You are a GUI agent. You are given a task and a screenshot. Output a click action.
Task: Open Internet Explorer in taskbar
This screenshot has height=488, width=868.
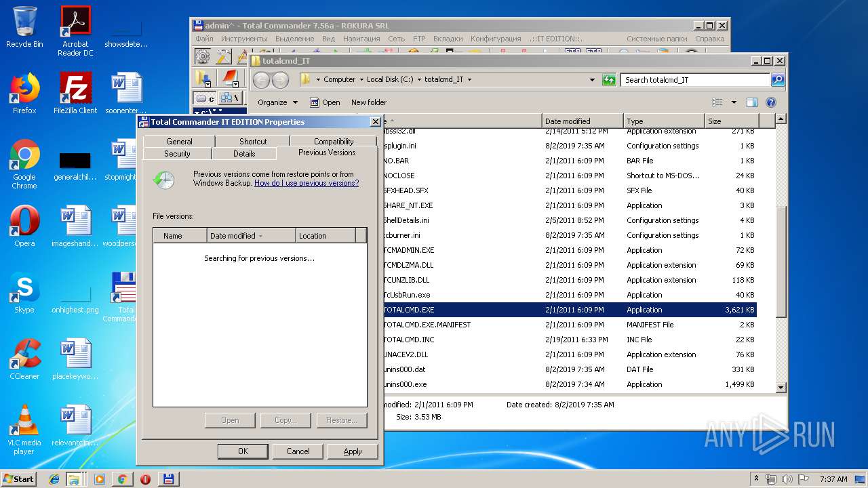pos(54,479)
